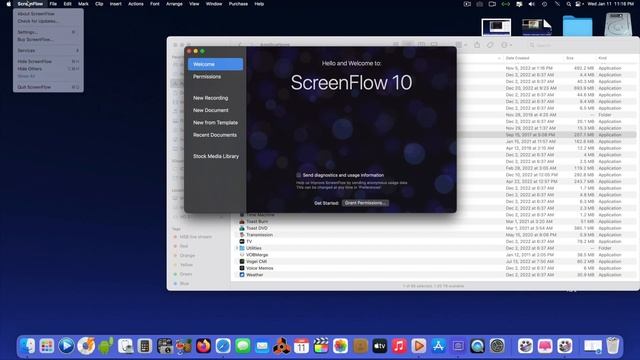Click Grant Permissions button
The height and width of the screenshot is (360, 640).
point(365,203)
